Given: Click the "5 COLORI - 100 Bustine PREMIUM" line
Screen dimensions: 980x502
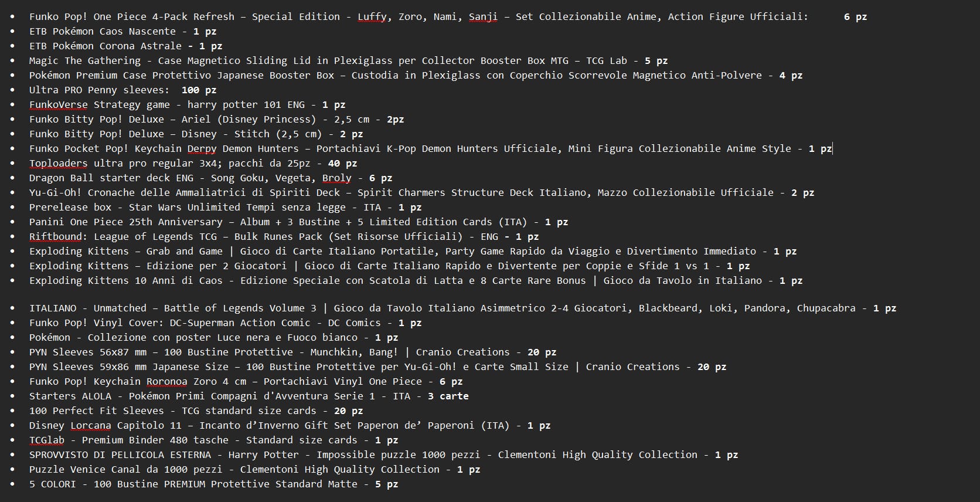Looking at the screenshot, I should coord(214,484).
